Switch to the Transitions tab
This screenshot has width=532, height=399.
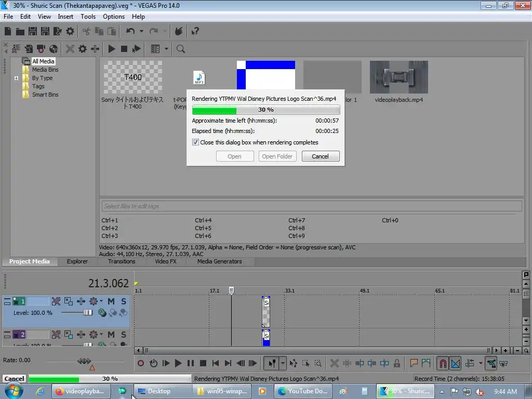122,262
